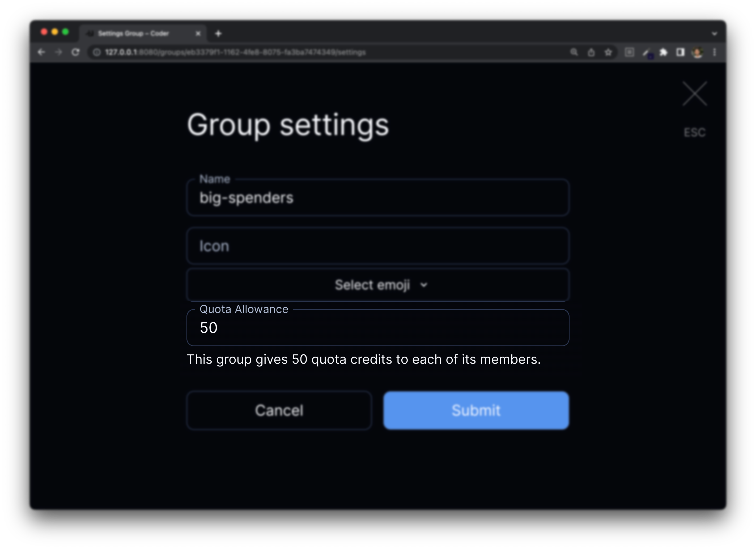Open the tab search chevron at top right
This screenshot has width=756, height=549.
tap(714, 34)
